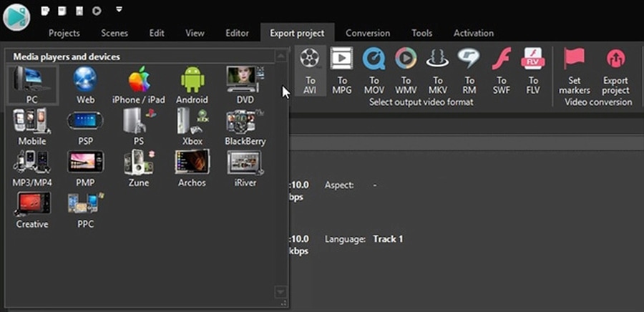Viewport: 644px width, 312px height.
Task: Select the Xbox device option
Action: pyautogui.click(x=192, y=127)
